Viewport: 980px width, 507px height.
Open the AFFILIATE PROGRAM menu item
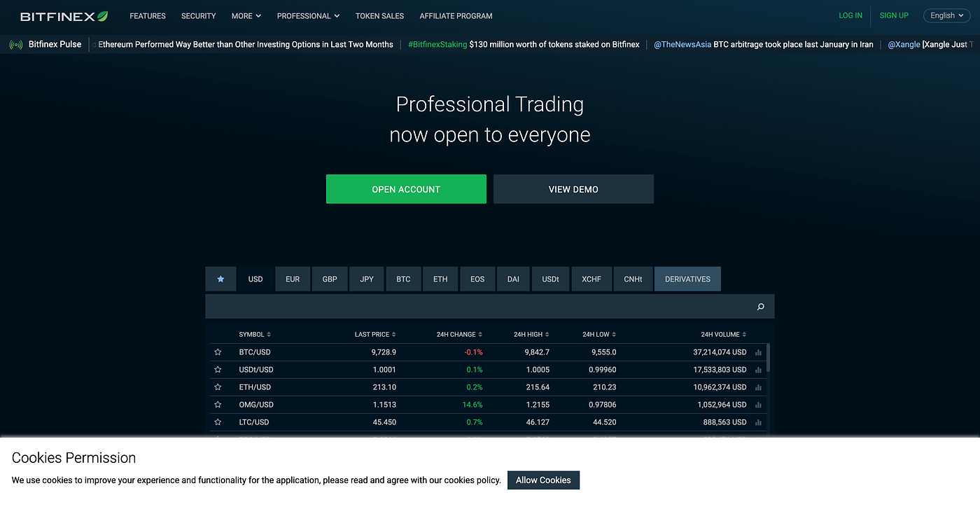[x=456, y=15]
